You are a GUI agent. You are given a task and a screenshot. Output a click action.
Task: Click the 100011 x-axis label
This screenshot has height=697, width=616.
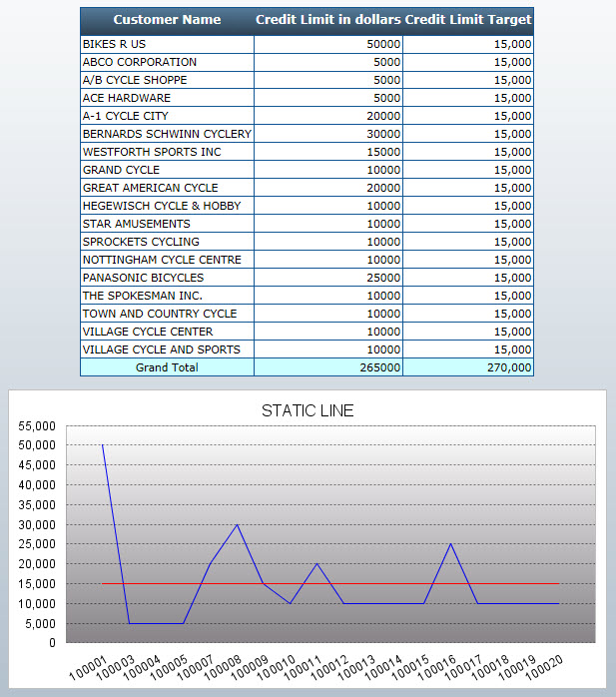[x=304, y=668]
